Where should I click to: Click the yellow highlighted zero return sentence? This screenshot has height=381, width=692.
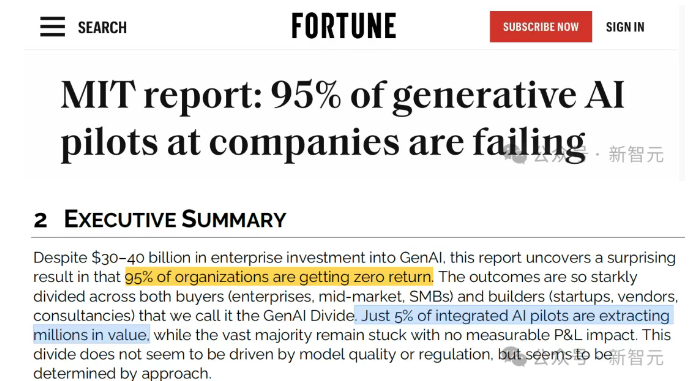tap(279, 277)
